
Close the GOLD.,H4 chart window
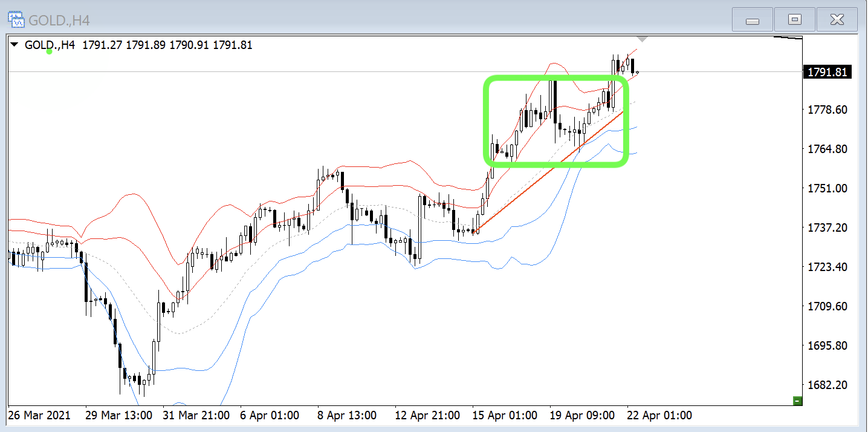tap(837, 20)
